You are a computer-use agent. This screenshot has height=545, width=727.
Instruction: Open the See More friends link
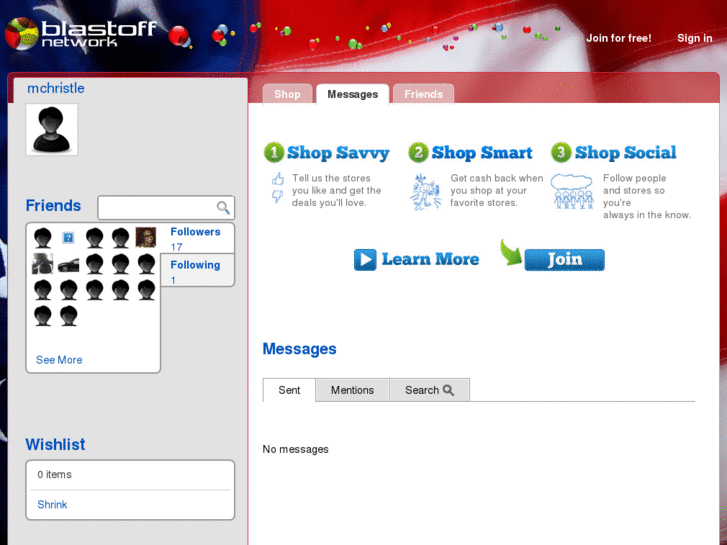coord(59,360)
